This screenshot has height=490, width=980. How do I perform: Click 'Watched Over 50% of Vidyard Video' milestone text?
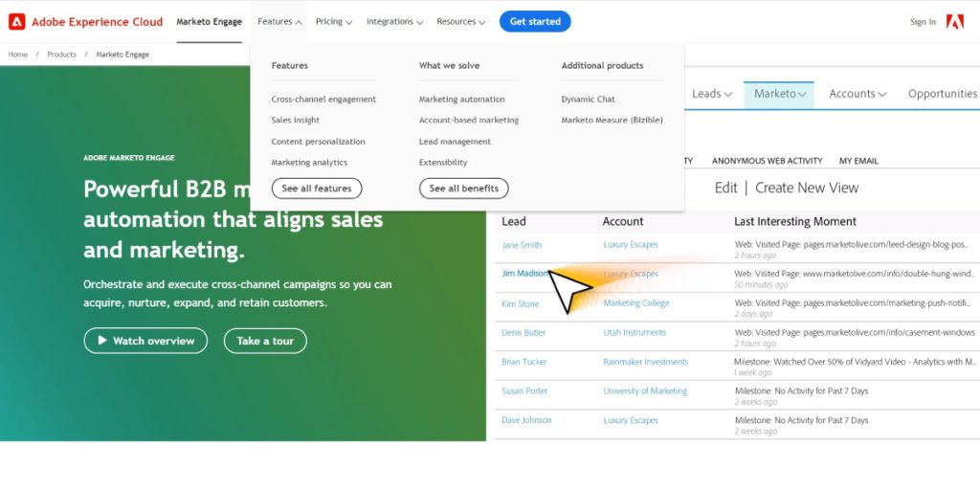click(x=855, y=362)
